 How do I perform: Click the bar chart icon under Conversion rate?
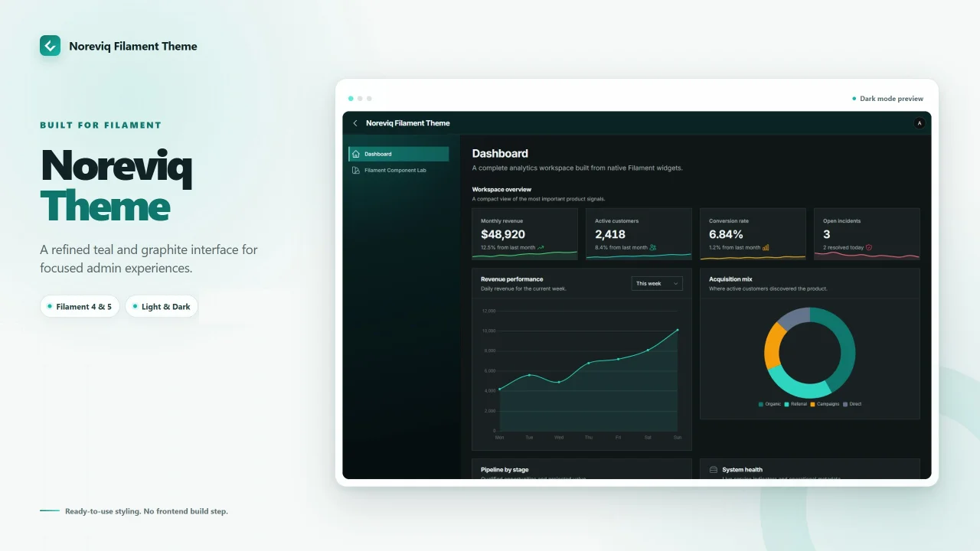click(766, 247)
